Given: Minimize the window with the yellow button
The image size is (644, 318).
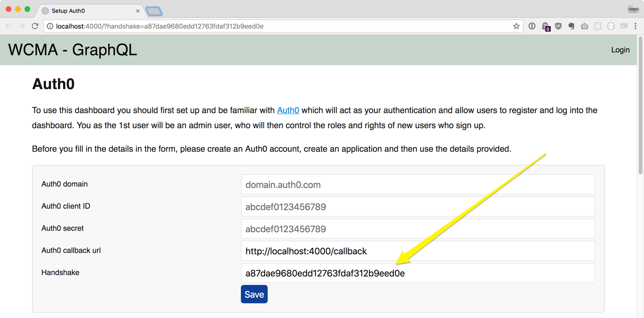Looking at the screenshot, I should click(x=18, y=9).
